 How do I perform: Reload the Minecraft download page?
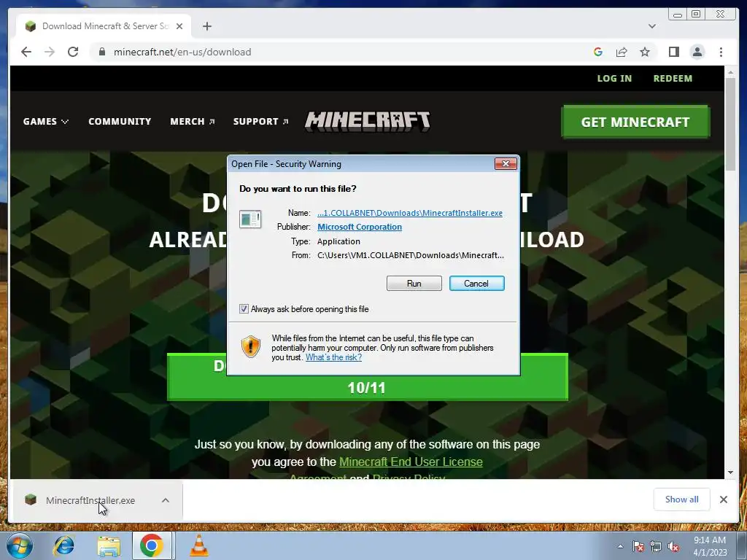pos(73,52)
